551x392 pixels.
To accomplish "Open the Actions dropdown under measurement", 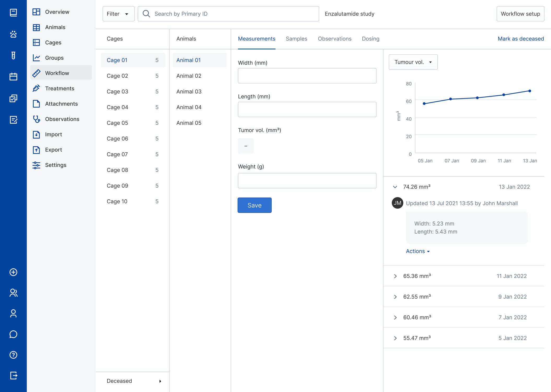I will 417,251.
